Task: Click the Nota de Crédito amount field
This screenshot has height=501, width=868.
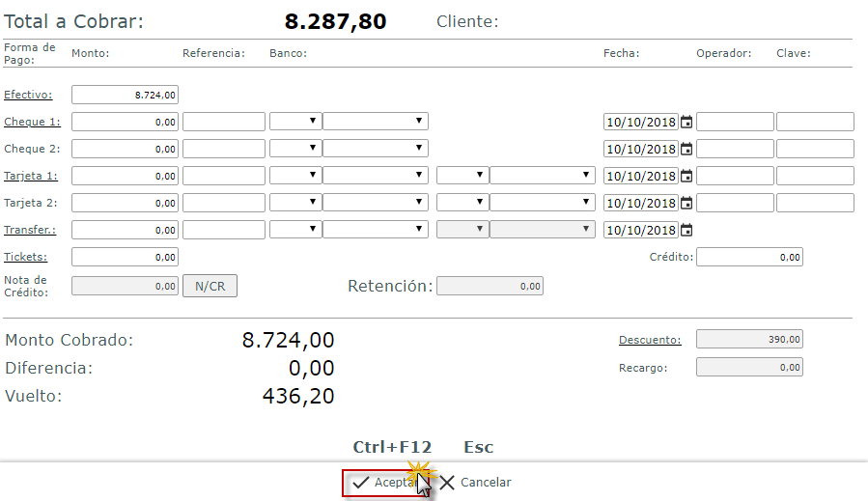Action: (x=125, y=286)
